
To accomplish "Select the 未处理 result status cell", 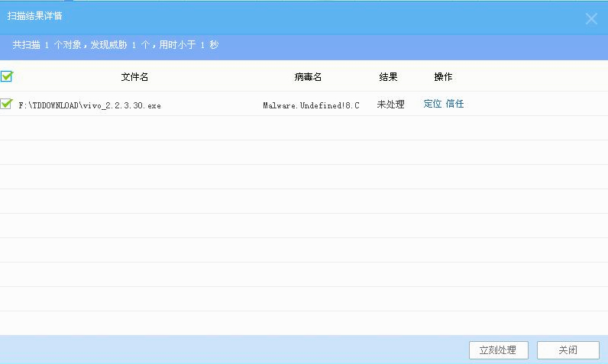I will pyautogui.click(x=390, y=105).
